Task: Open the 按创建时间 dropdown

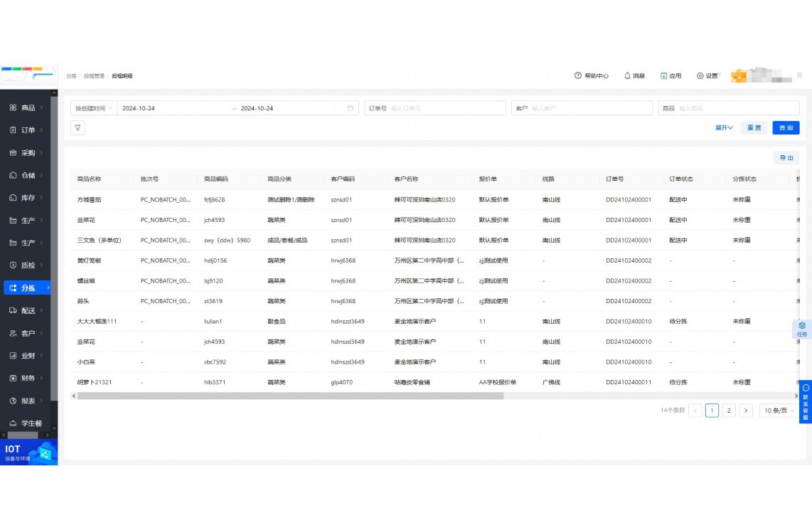Action: coord(94,108)
